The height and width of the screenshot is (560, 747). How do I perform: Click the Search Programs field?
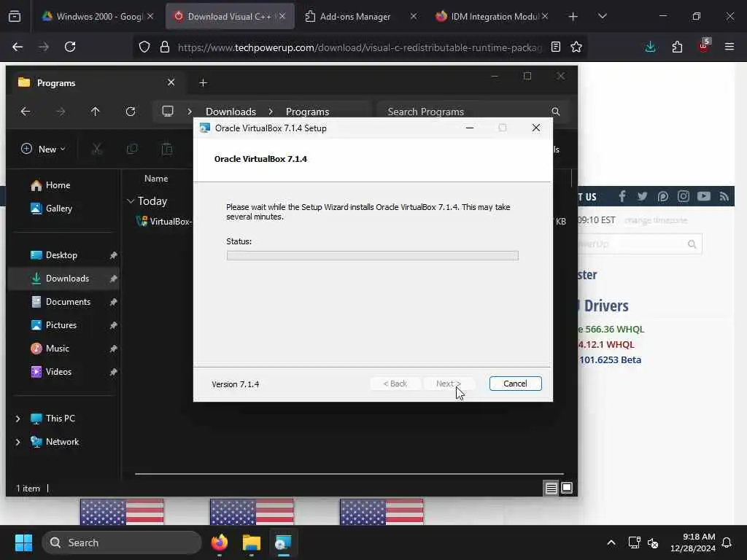point(472,112)
